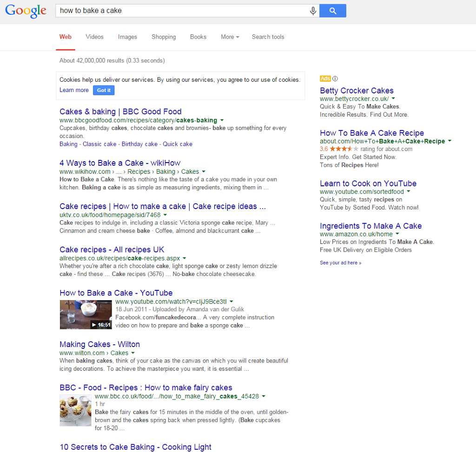Expand bbc.co.uk fairy cakes URL dropdown
476x452 pixels.
[x=264, y=396]
